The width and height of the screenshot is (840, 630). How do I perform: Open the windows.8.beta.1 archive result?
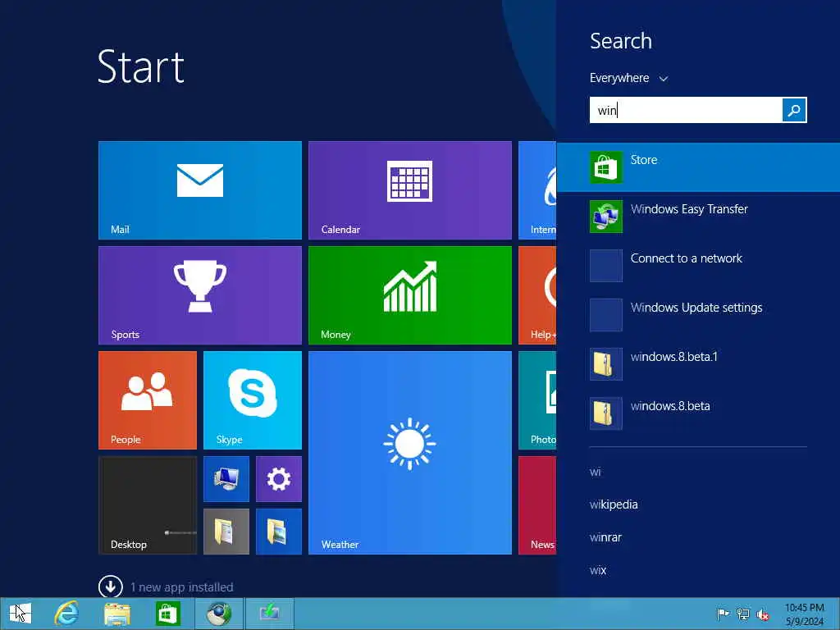(x=698, y=364)
